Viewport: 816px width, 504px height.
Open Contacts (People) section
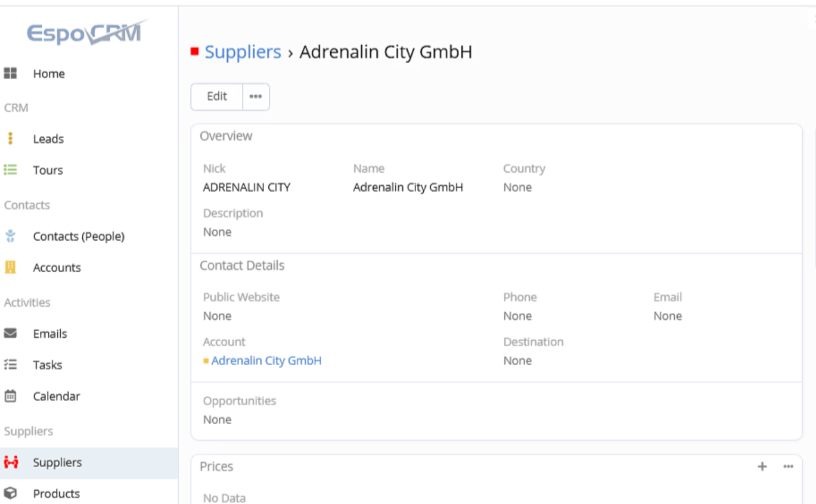click(x=79, y=237)
